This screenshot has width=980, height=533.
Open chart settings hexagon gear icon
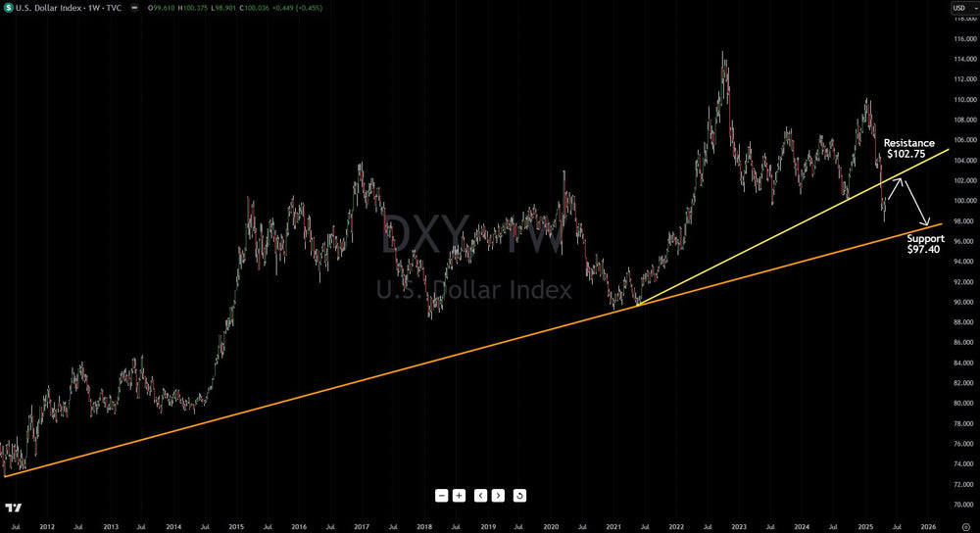pos(965,527)
